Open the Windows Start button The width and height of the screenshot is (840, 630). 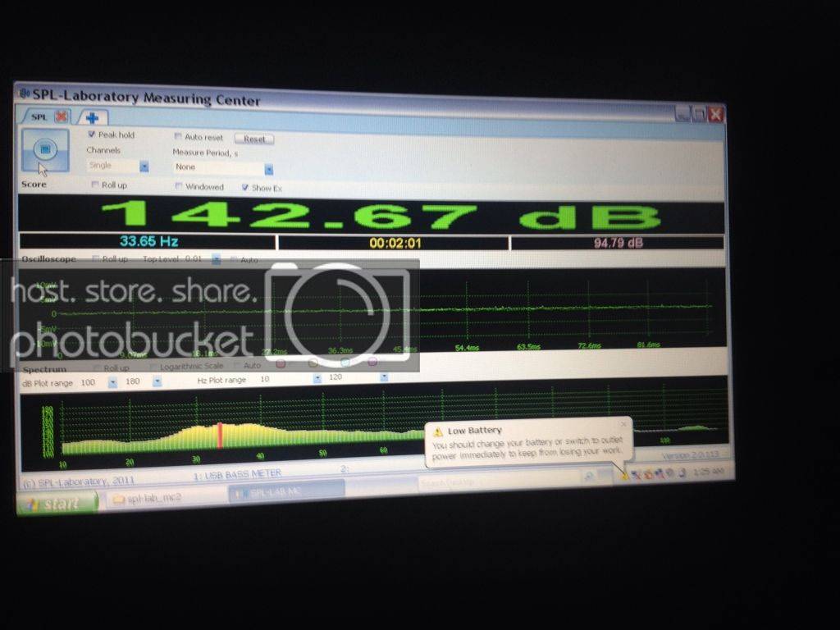tap(57, 504)
